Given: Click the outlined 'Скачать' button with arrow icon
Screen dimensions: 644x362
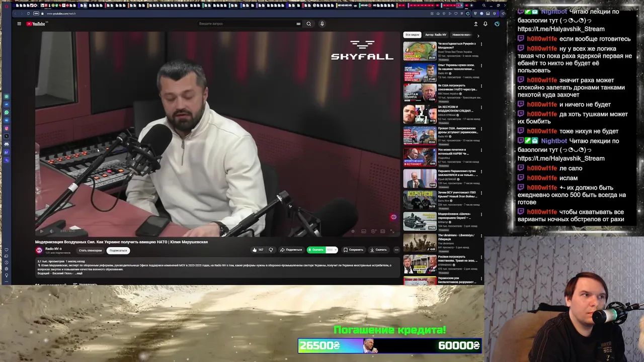Looking at the screenshot, I should point(378,250).
